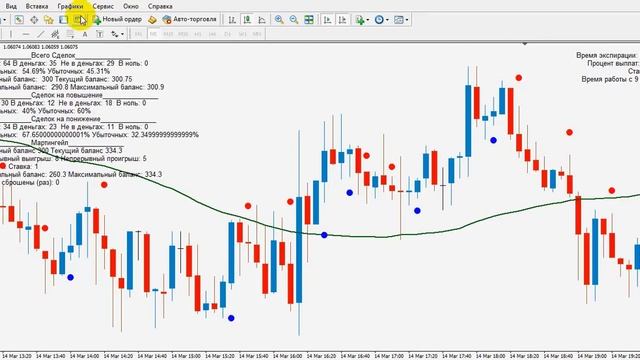The width and height of the screenshot is (640, 360).
Task: Open the Окно menu
Action: pos(131,6)
